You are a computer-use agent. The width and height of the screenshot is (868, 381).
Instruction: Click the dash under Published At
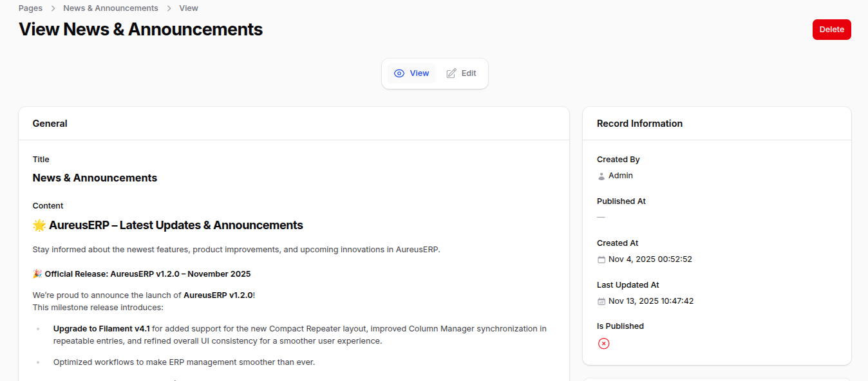599,217
